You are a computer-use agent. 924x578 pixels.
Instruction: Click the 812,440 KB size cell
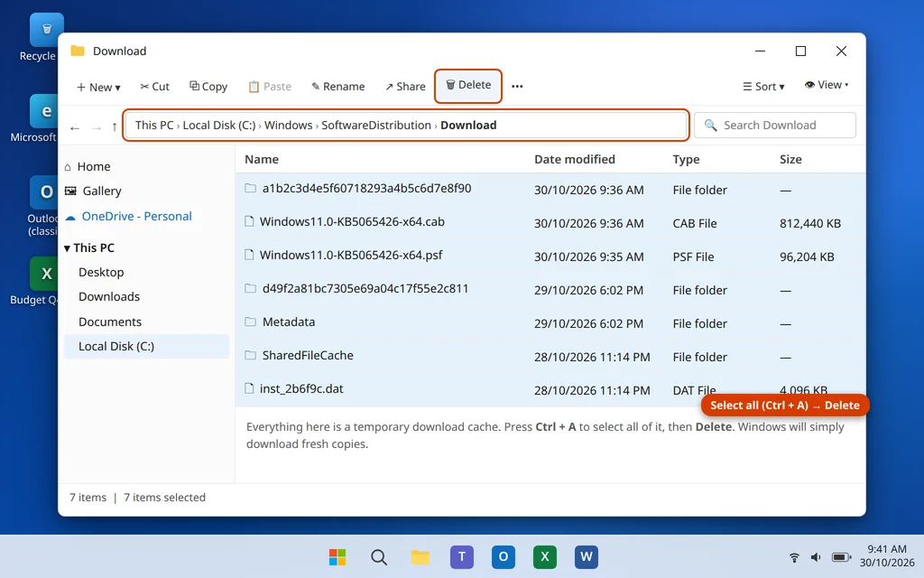tap(809, 224)
